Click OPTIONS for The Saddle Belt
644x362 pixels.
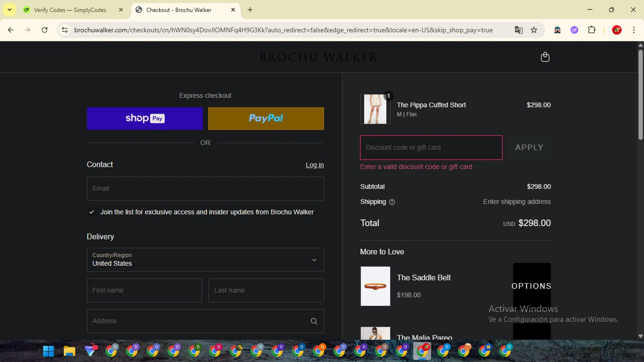click(x=532, y=286)
